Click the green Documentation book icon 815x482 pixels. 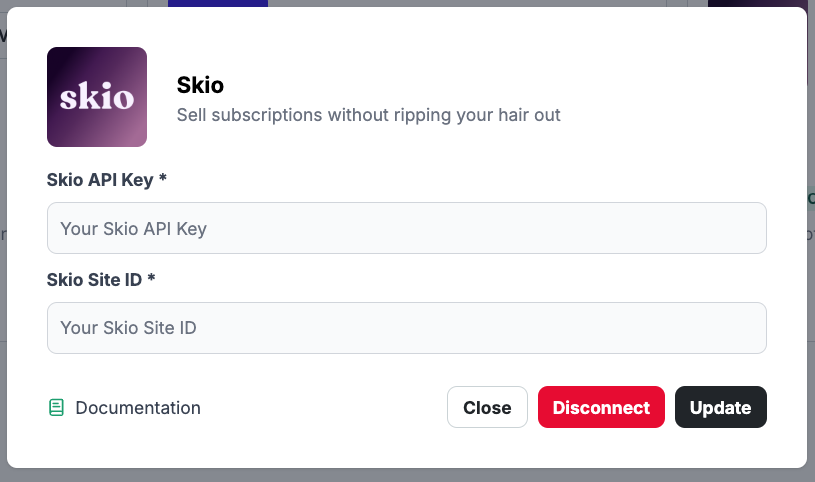(x=56, y=408)
